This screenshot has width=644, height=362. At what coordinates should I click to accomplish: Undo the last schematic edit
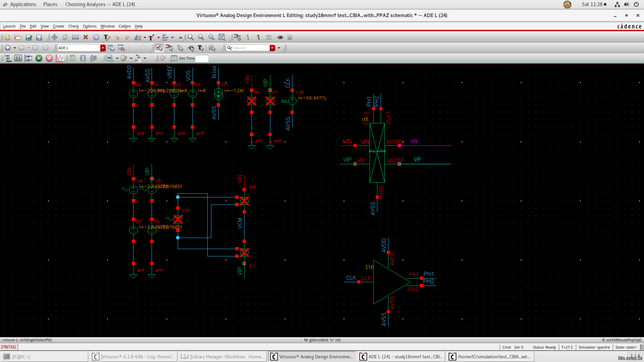pos(117,38)
